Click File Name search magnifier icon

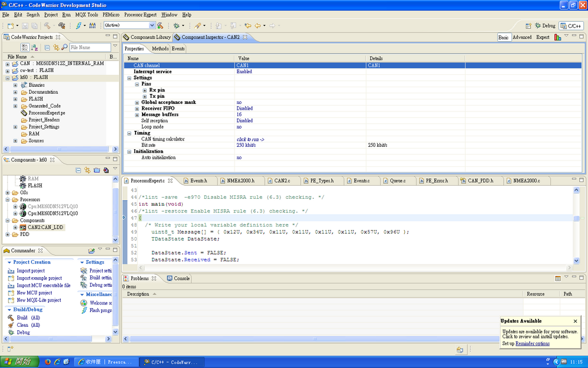pos(64,47)
